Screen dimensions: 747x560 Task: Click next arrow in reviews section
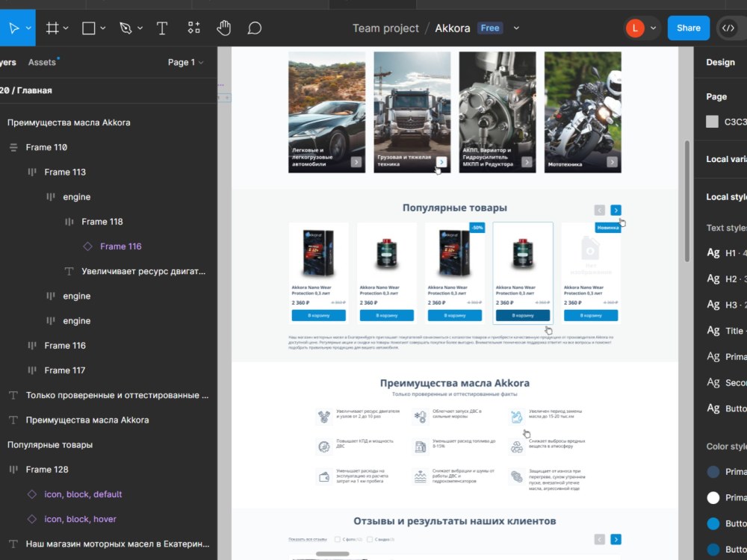point(616,539)
